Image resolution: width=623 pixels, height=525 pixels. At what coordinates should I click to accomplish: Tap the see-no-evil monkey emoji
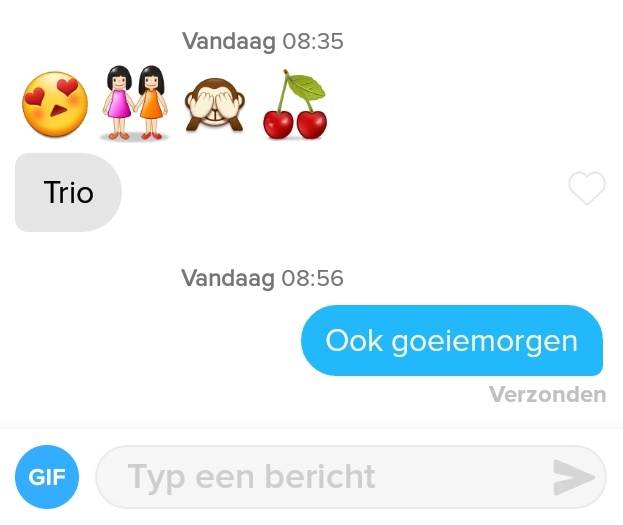[x=215, y=105]
